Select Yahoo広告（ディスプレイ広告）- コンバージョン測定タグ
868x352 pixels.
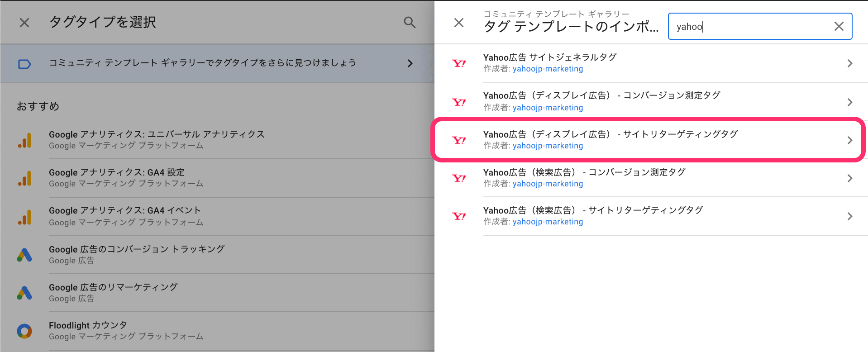[x=651, y=102]
